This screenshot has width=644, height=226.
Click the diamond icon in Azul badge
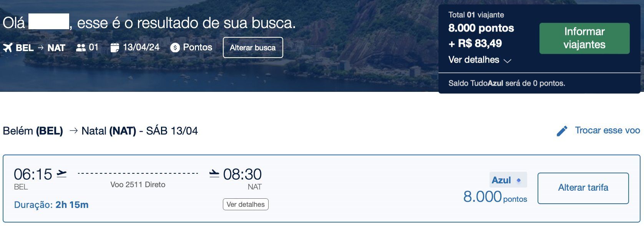(x=519, y=180)
